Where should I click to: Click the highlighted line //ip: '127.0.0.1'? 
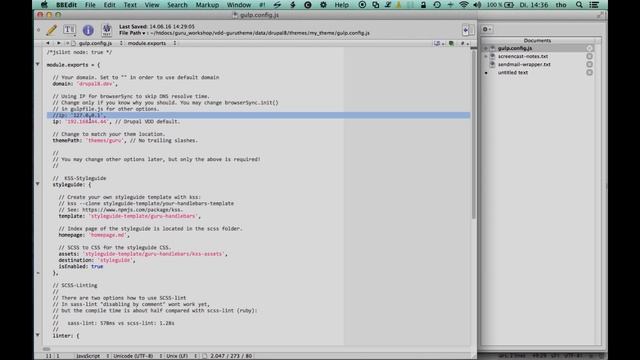(x=258, y=116)
